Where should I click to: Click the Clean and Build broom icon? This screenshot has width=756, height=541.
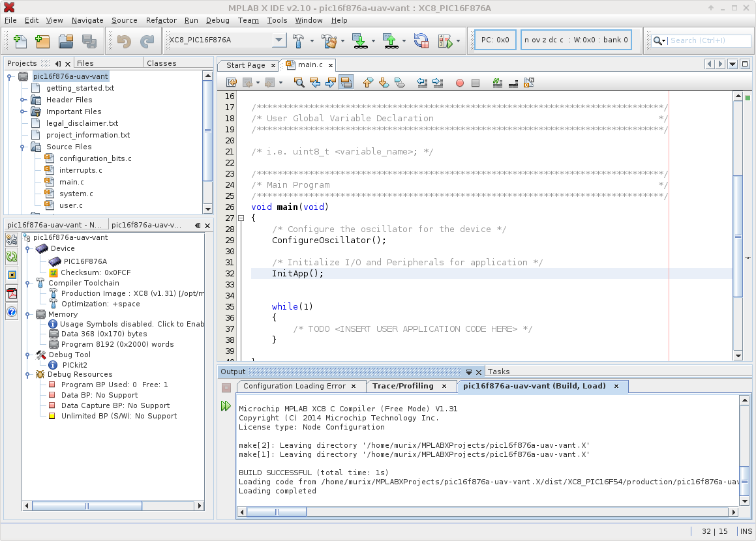pyautogui.click(x=330, y=41)
